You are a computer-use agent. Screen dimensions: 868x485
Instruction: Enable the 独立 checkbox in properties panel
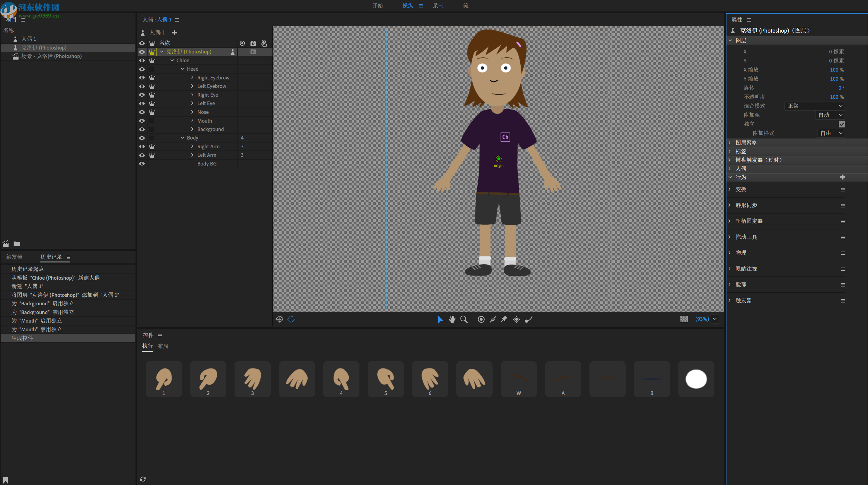pyautogui.click(x=842, y=124)
